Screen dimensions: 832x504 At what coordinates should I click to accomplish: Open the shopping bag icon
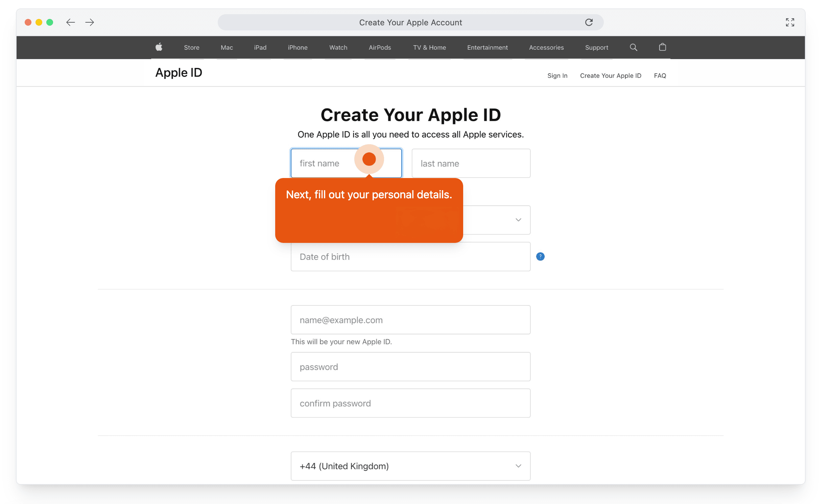(662, 47)
